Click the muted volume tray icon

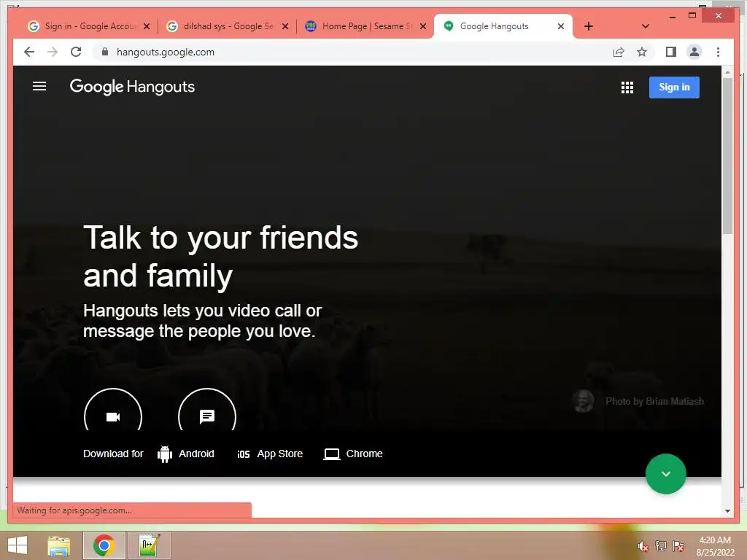coord(643,546)
